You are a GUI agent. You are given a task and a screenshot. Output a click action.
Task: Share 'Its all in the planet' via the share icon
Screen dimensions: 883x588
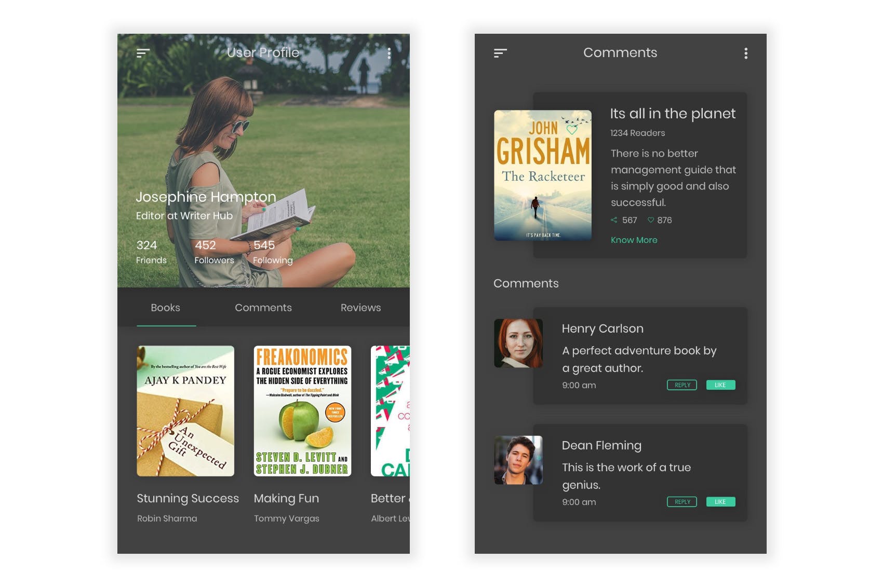[x=615, y=220]
